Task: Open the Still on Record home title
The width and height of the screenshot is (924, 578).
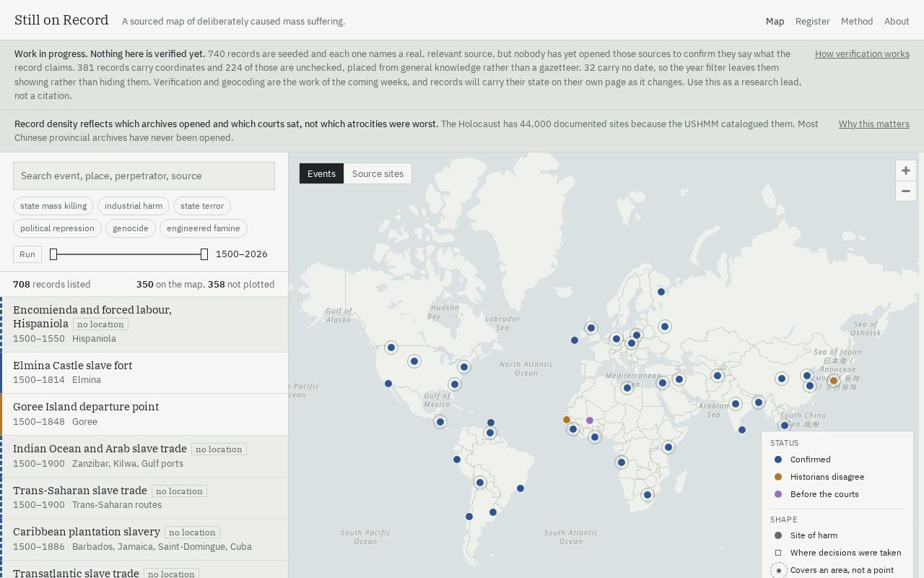Action: pos(61,20)
